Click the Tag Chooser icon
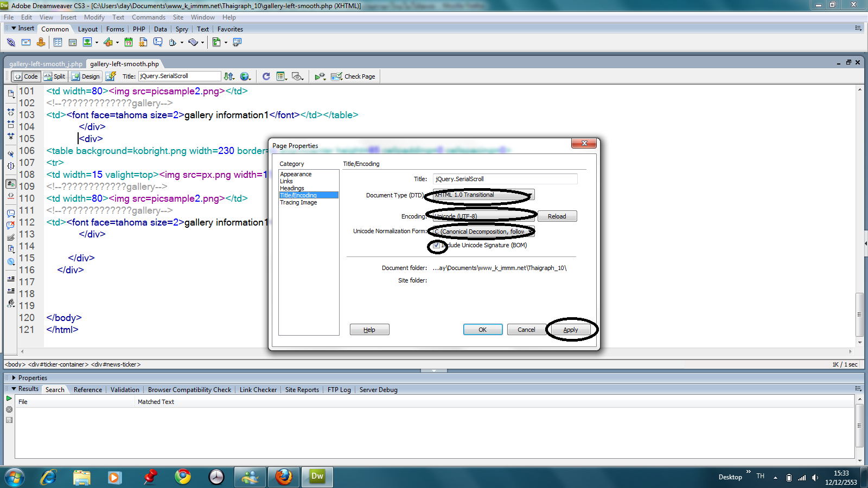This screenshot has height=488, width=868. tap(237, 42)
